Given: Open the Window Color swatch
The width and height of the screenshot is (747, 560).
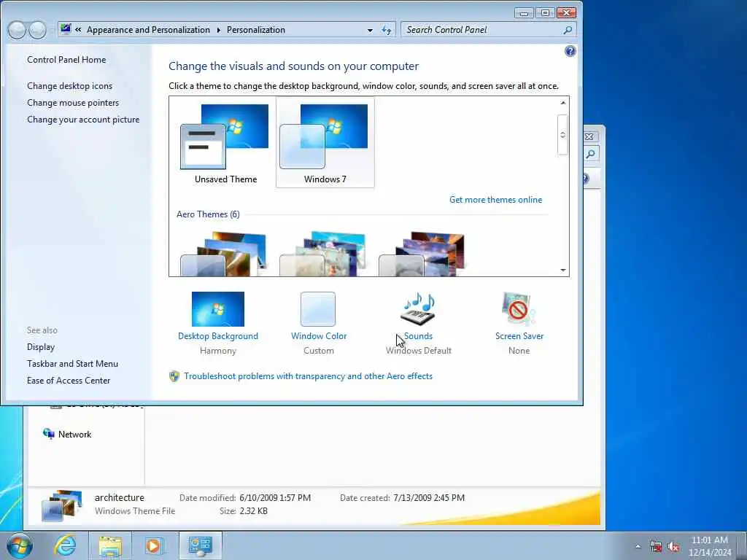Looking at the screenshot, I should 318,309.
